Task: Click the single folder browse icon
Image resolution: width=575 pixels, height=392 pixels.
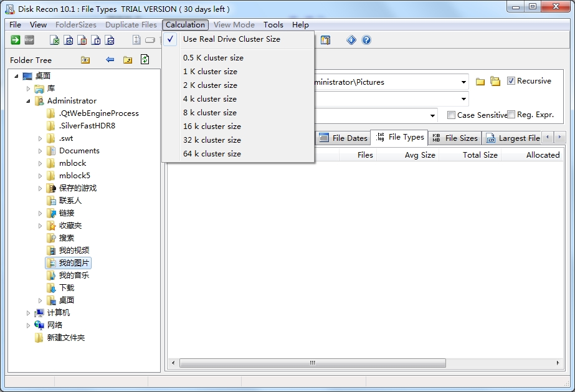Action: click(480, 82)
